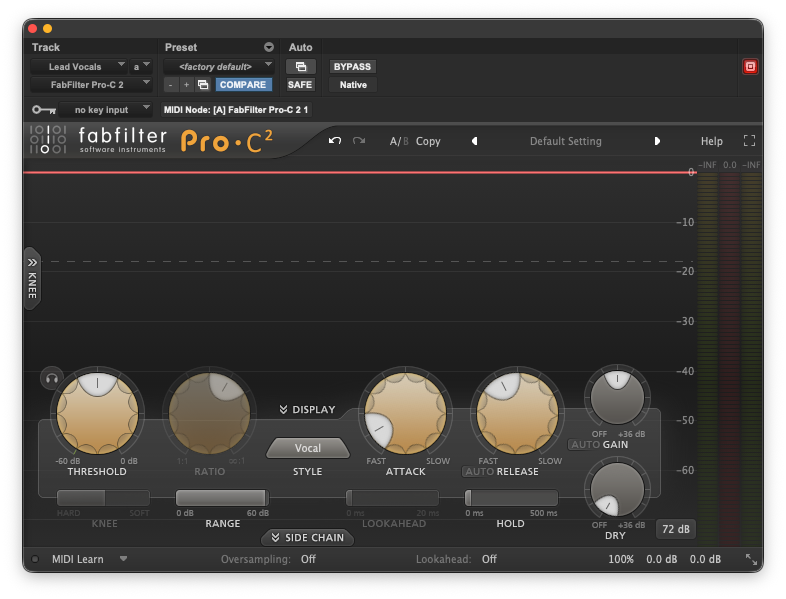Click the RELEASE knob
The width and height of the screenshot is (786, 599).
coord(517,414)
